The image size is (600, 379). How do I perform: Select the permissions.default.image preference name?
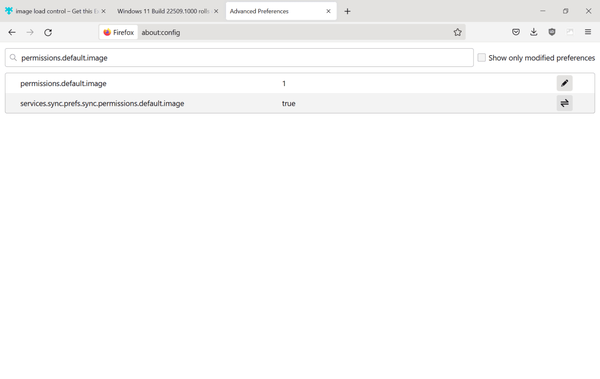point(63,83)
